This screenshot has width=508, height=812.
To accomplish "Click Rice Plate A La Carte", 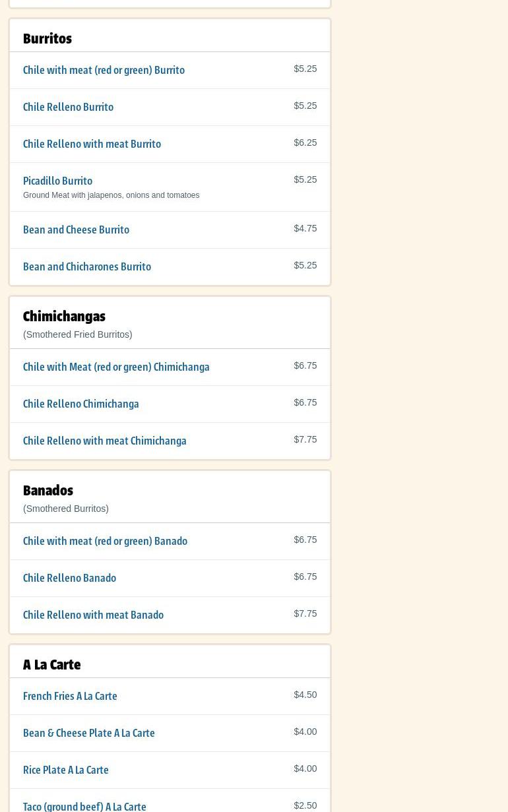I will click(x=65, y=770).
